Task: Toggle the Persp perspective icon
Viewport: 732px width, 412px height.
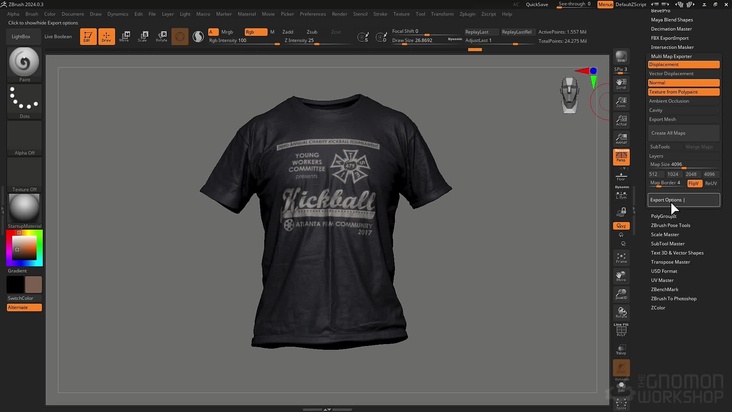Action: (x=621, y=157)
